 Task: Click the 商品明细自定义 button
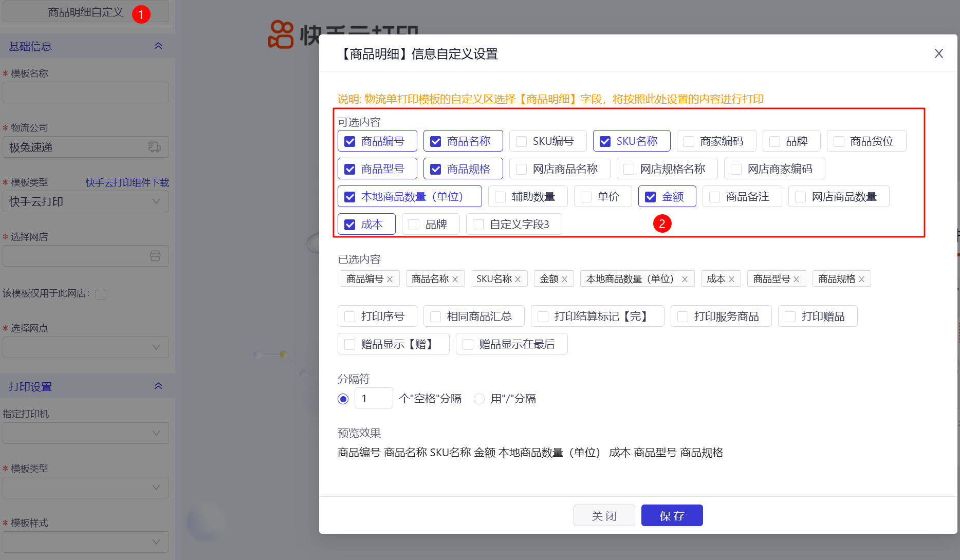[86, 12]
